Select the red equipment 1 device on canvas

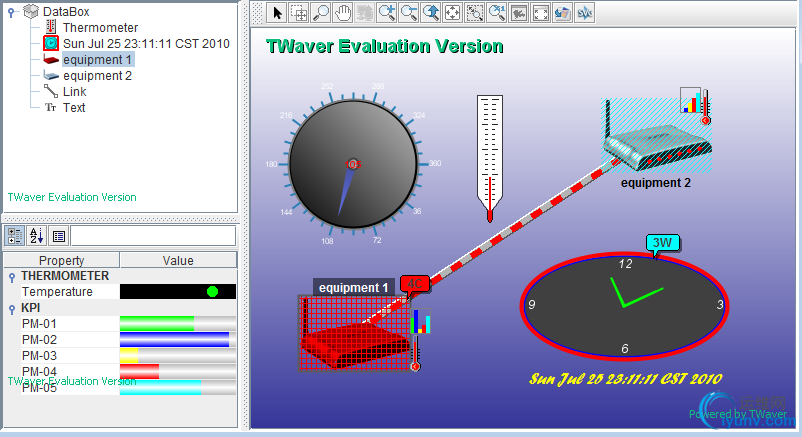(x=354, y=333)
